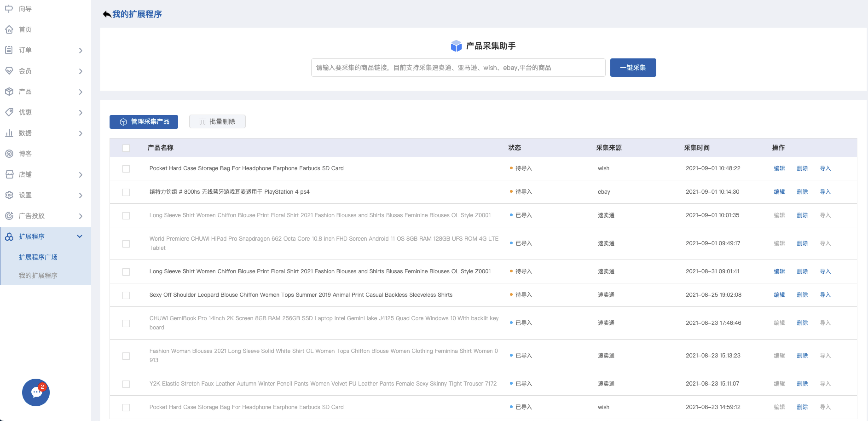Click the 数据 bar chart icon

[x=9, y=133]
